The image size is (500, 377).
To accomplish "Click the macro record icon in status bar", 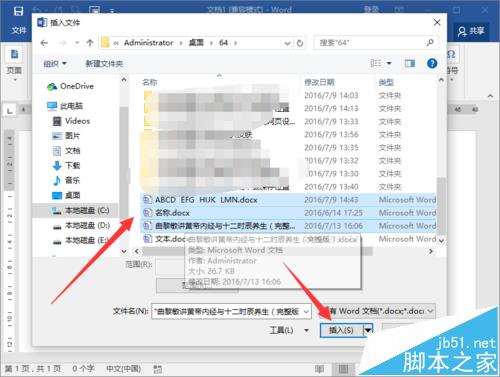I will [157, 369].
